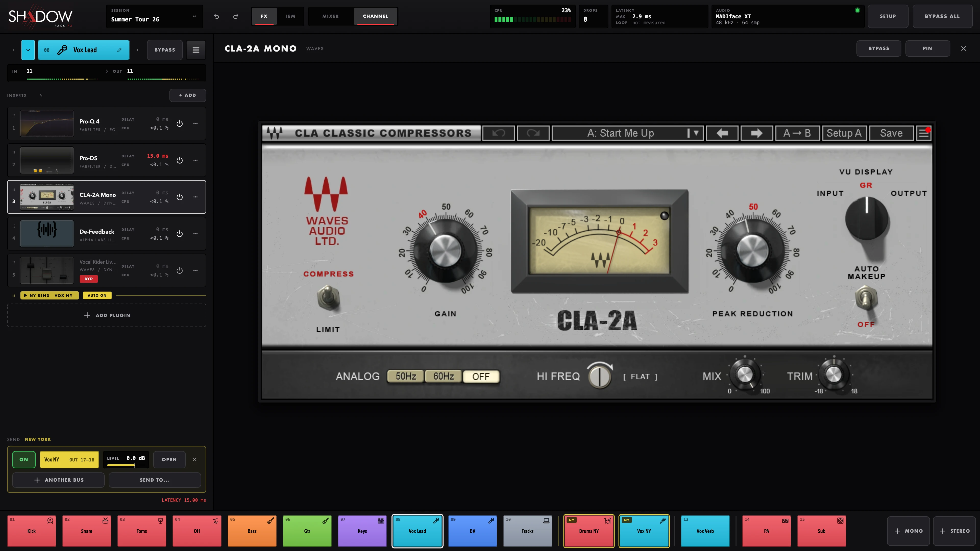Open more options for Pro-Q 4 insert

[x=195, y=123]
